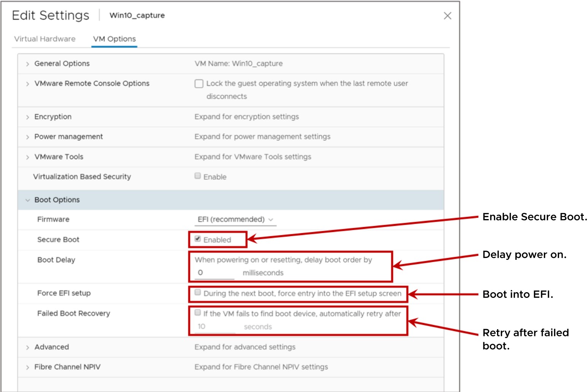Close the Edit Settings dialog
588x392 pixels.
[x=448, y=16]
